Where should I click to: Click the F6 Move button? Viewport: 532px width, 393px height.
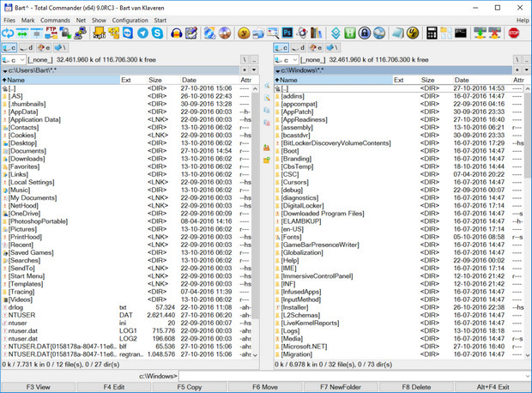[x=265, y=387]
